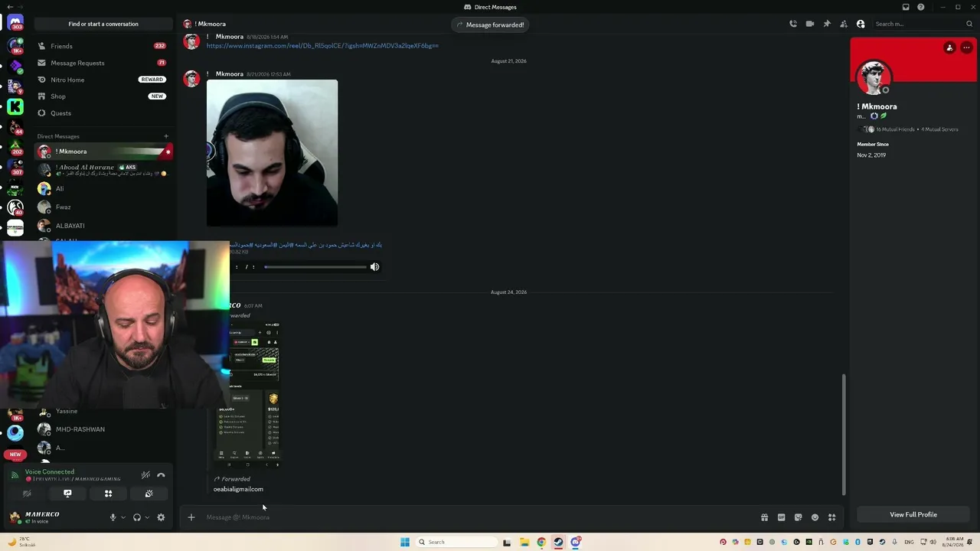Open Discord help icon in title bar
This screenshot has height=551, width=980.
pyautogui.click(x=921, y=7)
